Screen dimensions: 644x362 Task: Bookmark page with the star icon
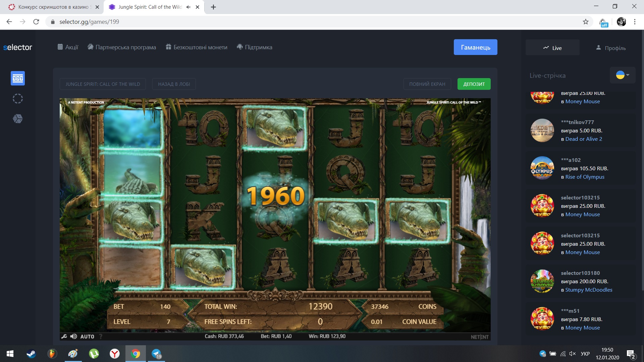pyautogui.click(x=586, y=22)
